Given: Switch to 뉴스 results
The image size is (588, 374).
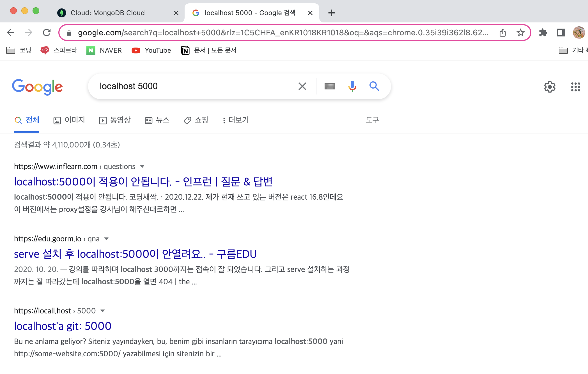Looking at the screenshot, I should (x=157, y=120).
